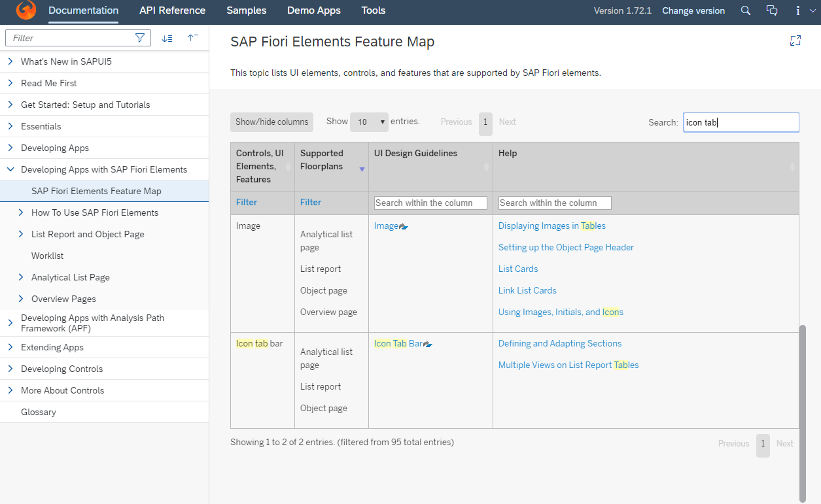This screenshot has width=821, height=504.
Task: Click the filter funnel icon in sidebar
Action: [x=139, y=38]
